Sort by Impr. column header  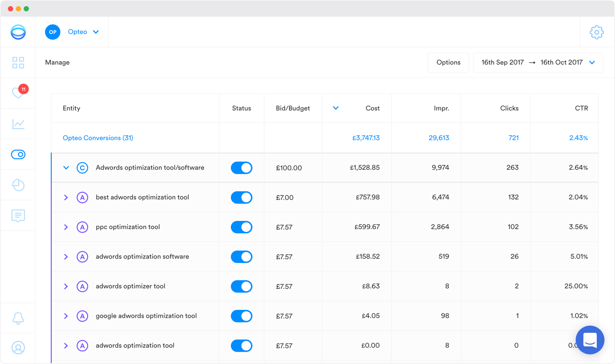point(442,108)
